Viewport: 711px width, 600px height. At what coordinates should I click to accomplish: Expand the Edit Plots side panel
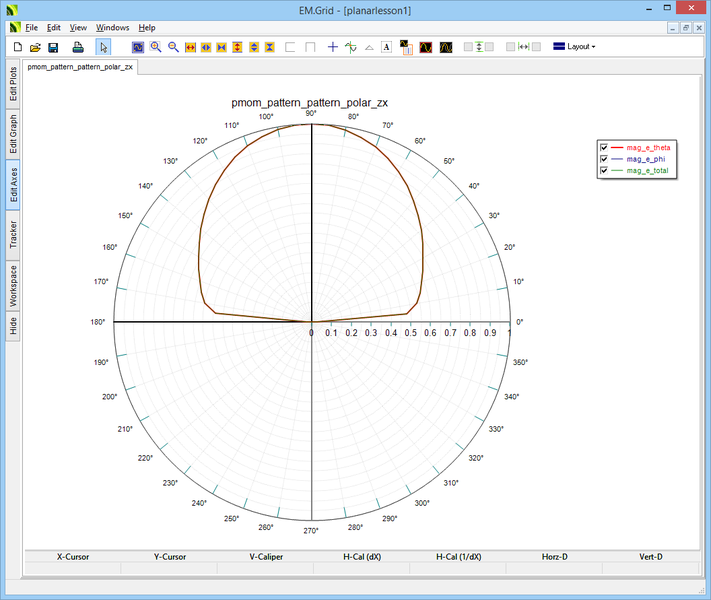pos(13,85)
